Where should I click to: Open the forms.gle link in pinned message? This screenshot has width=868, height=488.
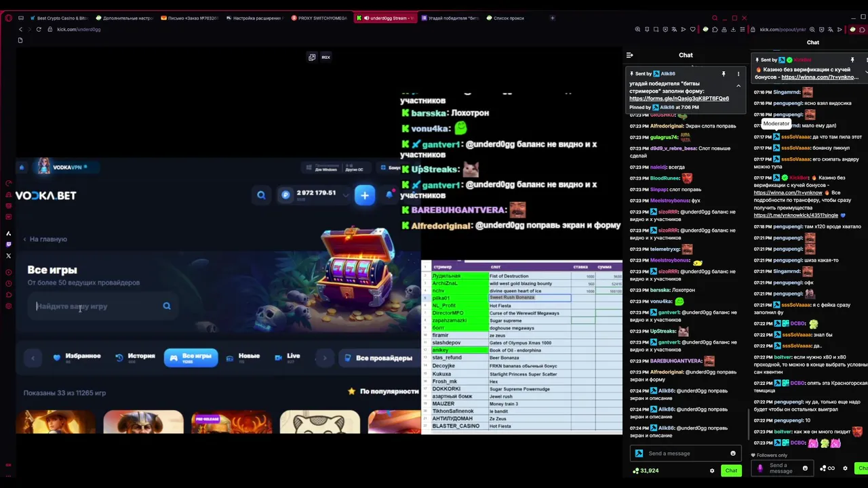pos(679,98)
